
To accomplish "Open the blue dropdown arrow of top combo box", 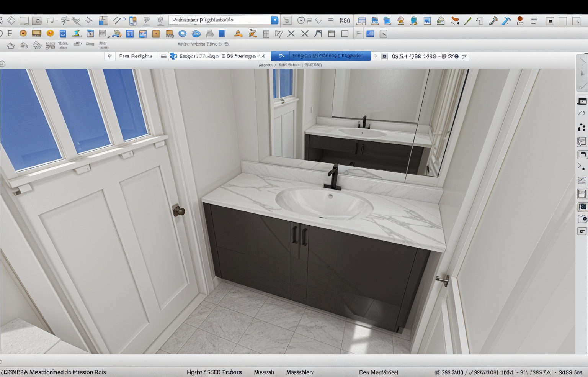I will click(x=274, y=20).
